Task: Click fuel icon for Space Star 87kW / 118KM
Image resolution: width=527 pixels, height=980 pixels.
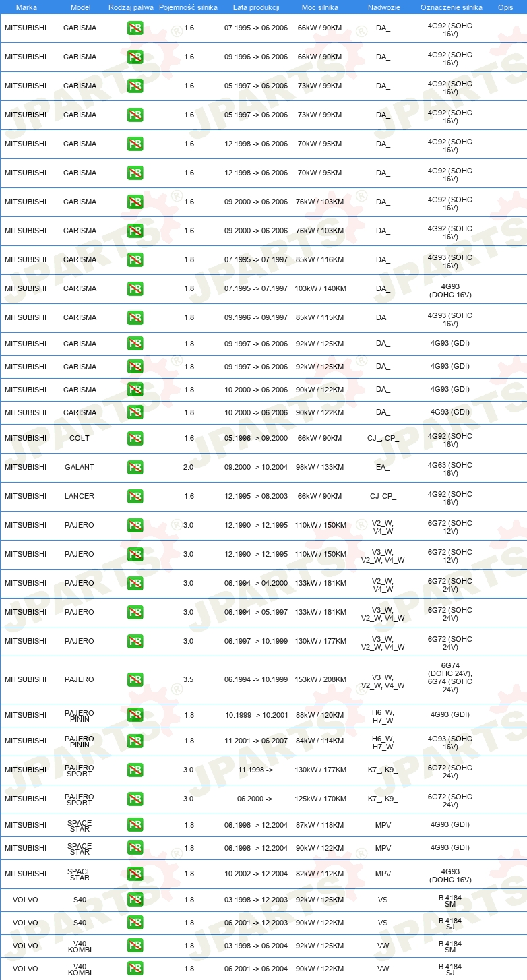Action: coord(135,825)
